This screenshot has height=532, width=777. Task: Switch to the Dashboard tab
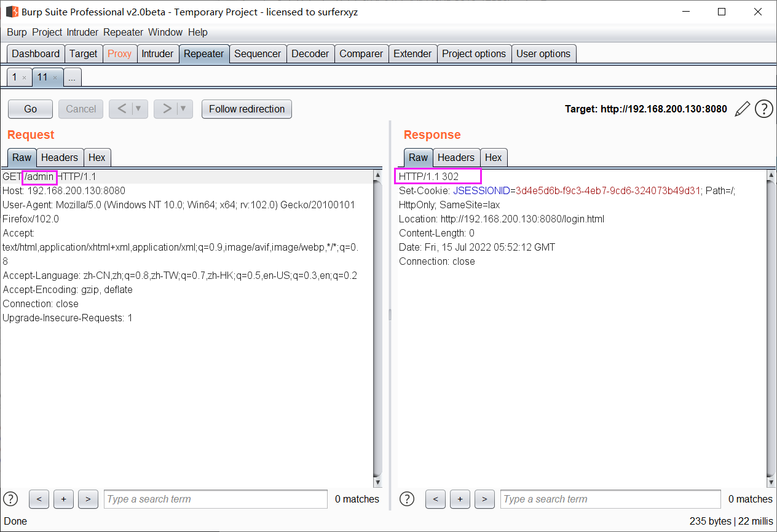click(36, 53)
